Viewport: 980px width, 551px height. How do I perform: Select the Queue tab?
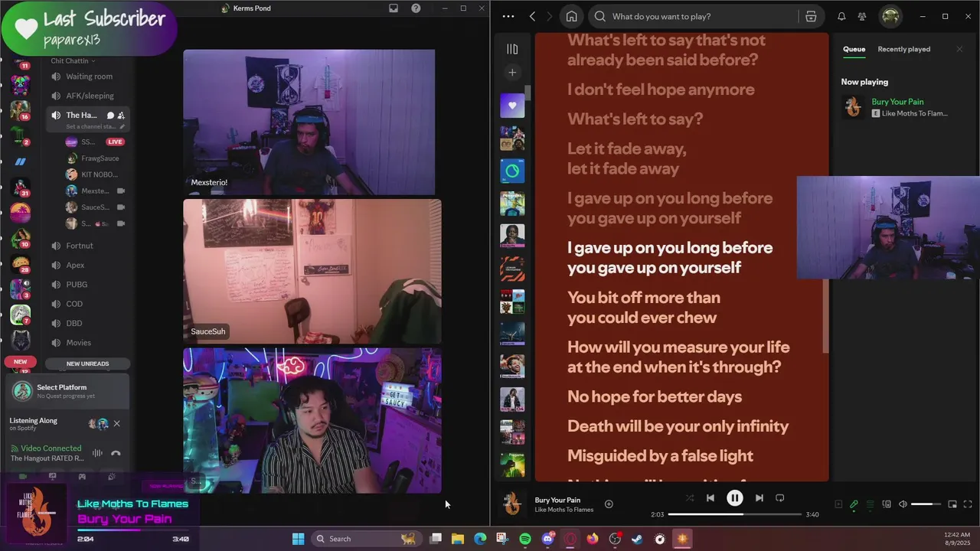(x=854, y=49)
